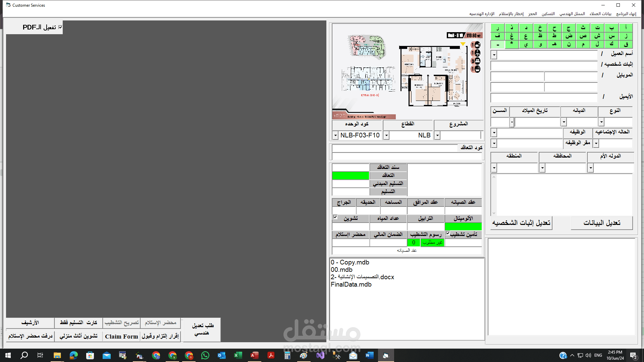Screen dimensions: 644x362
Task: Open the الحاله الإجتماعيه dropdown
Action: 596,143
